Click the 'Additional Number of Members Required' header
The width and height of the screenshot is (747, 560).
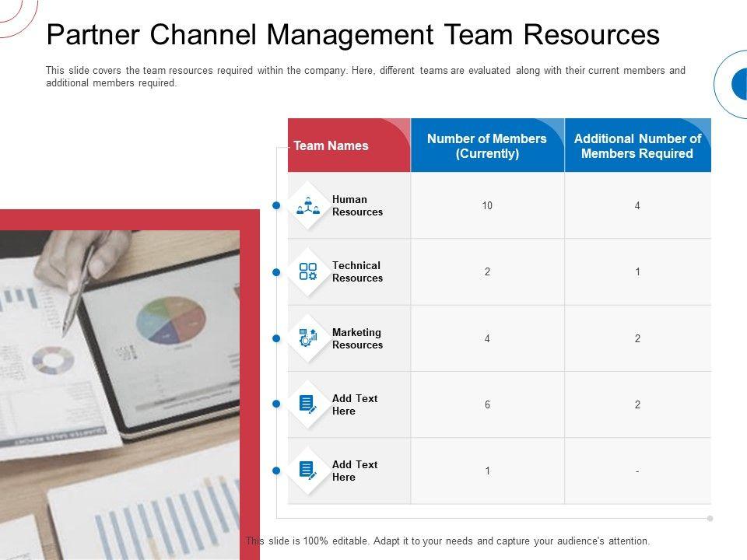pos(637,145)
